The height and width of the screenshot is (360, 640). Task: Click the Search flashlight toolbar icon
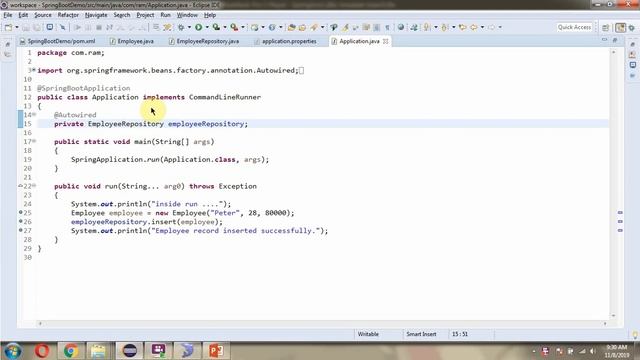pos(313,27)
